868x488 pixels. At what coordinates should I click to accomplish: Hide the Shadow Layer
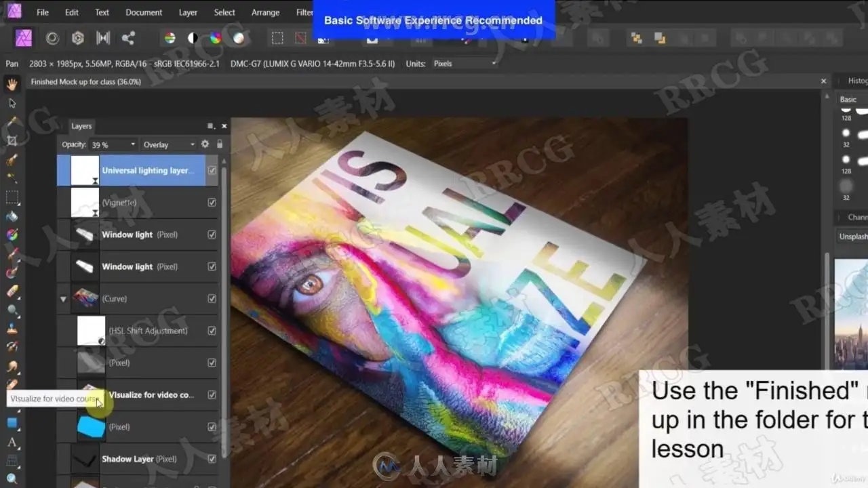(x=212, y=459)
